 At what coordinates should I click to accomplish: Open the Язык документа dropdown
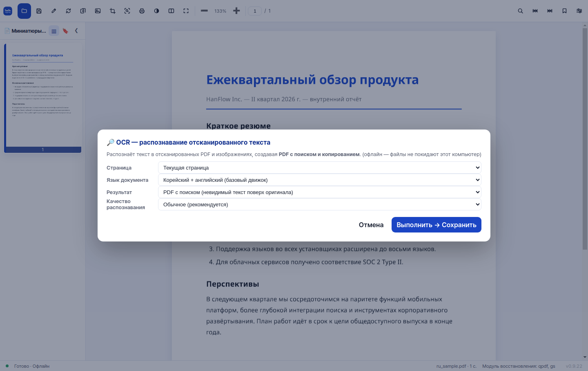[320, 180]
